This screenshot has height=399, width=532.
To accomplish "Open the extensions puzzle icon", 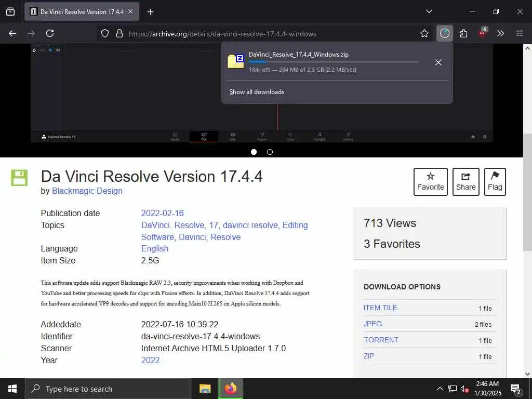I will point(463,33).
